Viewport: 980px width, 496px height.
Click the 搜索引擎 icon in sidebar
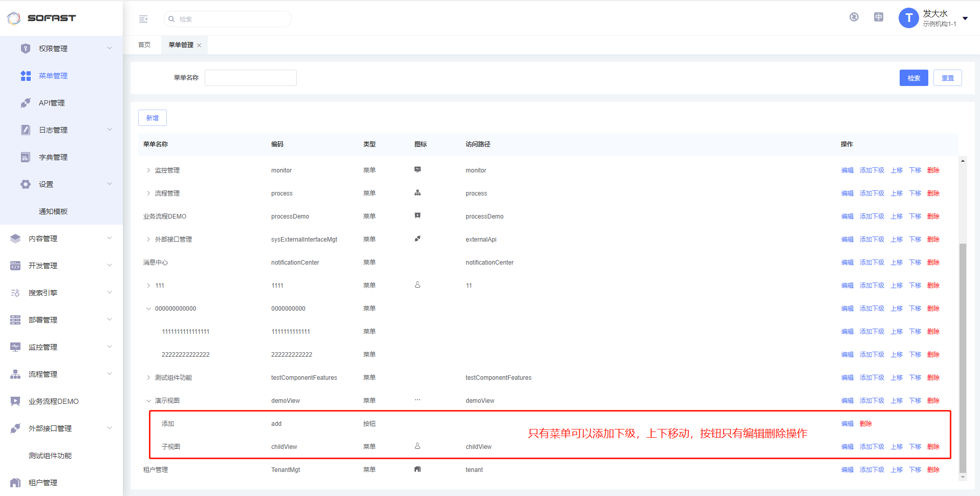15,293
